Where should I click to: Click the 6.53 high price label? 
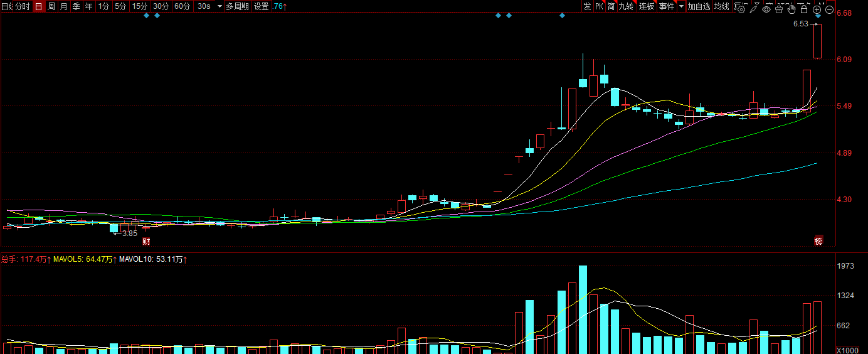coord(800,24)
